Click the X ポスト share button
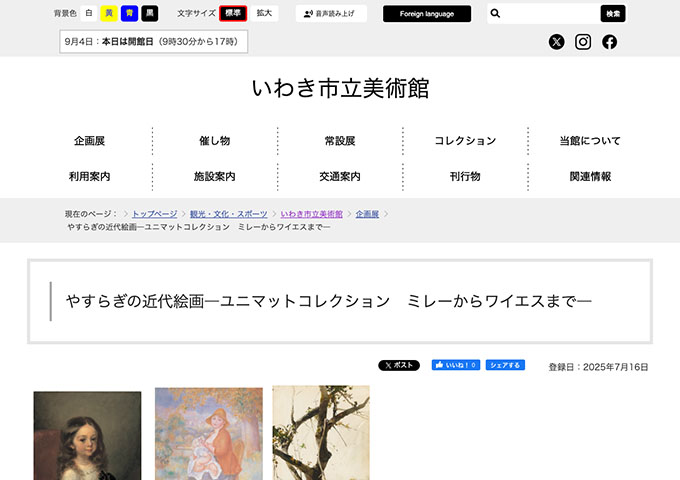This screenshot has height=480, width=680. point(399,366)
